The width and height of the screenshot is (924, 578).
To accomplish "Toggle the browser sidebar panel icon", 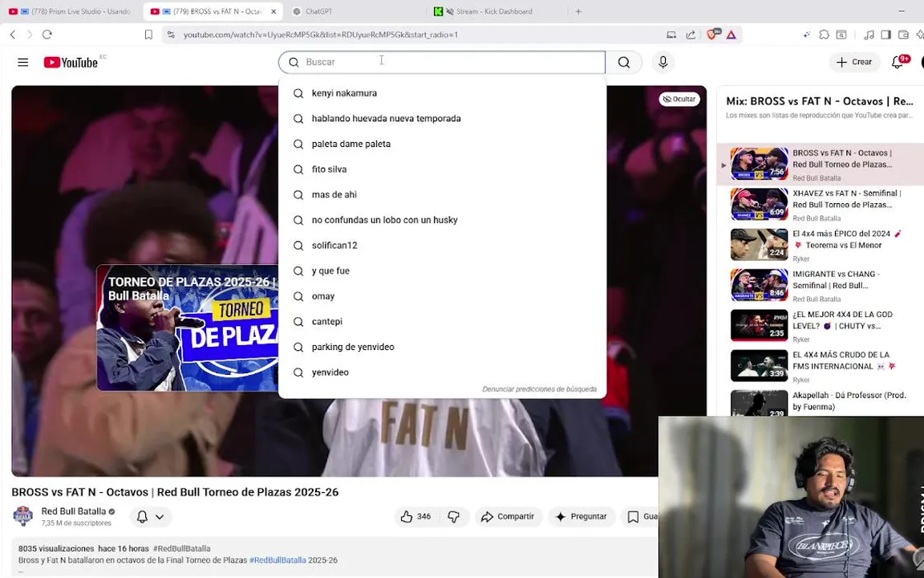I will pos(885,35).
